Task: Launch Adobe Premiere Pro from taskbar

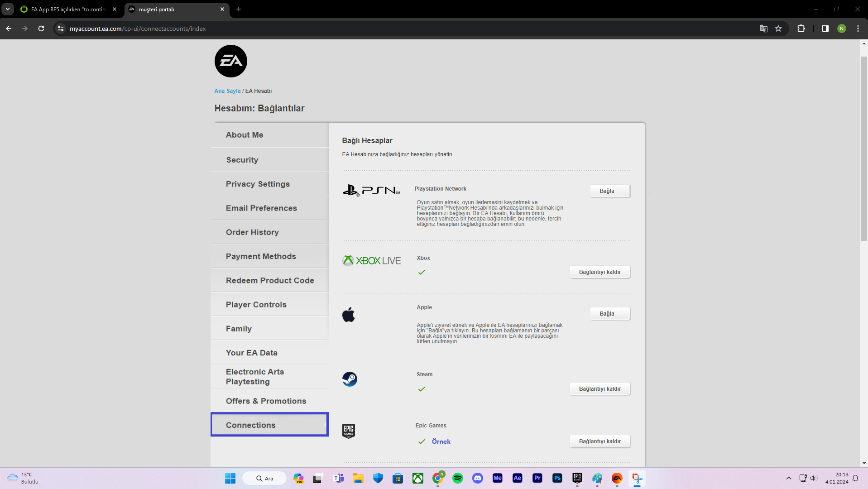Action: pyautogui.click(x=537, y=478)
